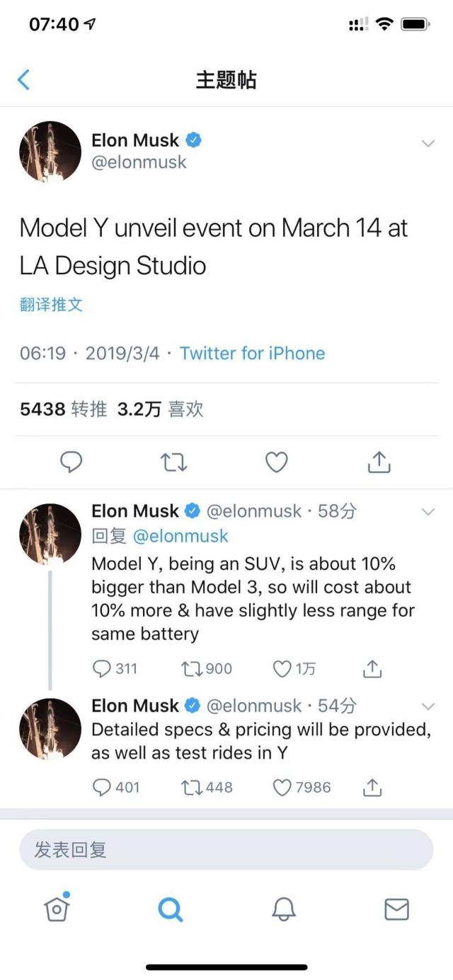Open options chevron on the 'Detailed specs' reply

coord(428,704)
